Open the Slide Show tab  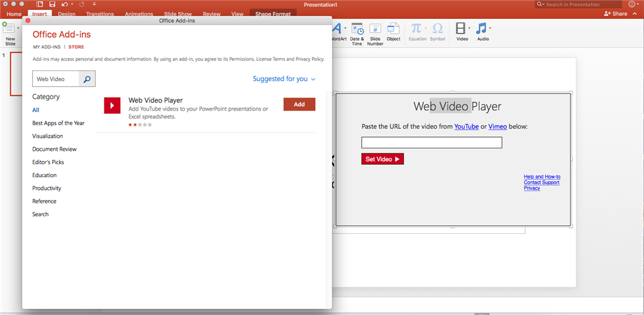[x=178, y=14]
